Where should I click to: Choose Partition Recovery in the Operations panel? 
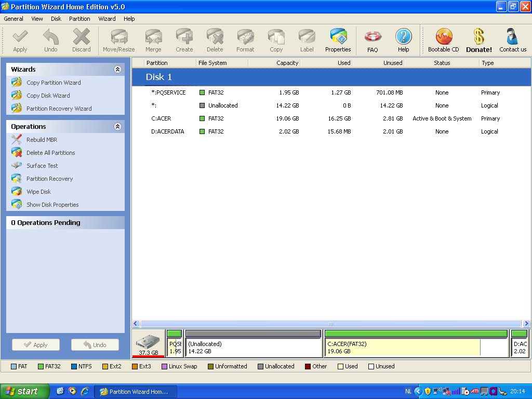[x=49, y=179]
